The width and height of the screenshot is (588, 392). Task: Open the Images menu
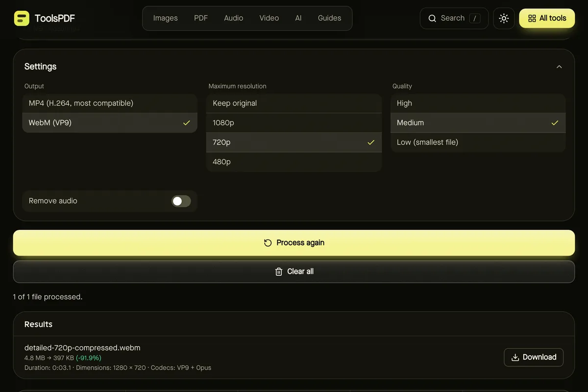coord(165,18)
